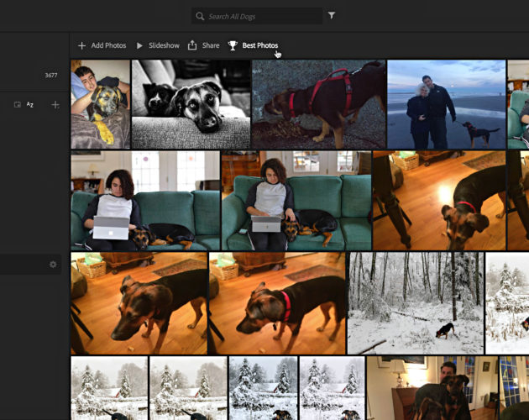The image size is (529, 420).
Task: Click the filter funnel icon
Action: click(x=332, y=15)
